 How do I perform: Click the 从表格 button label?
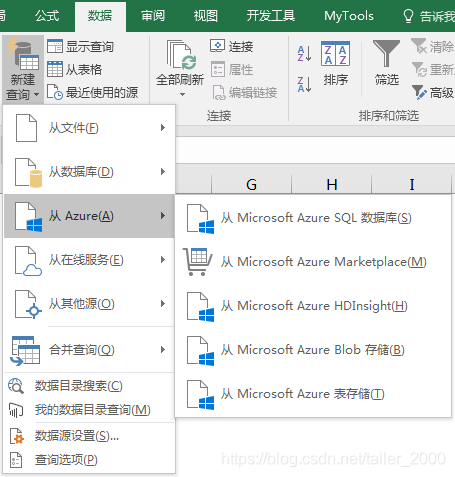84,69
